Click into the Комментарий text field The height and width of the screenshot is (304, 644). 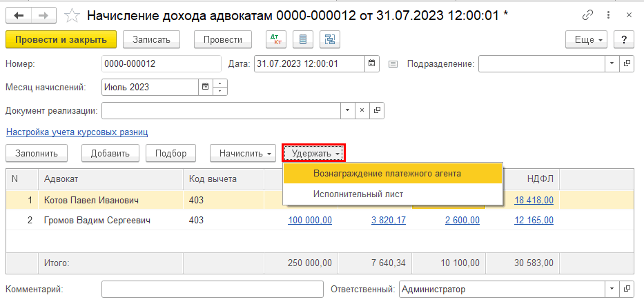(x=212, y=290)
